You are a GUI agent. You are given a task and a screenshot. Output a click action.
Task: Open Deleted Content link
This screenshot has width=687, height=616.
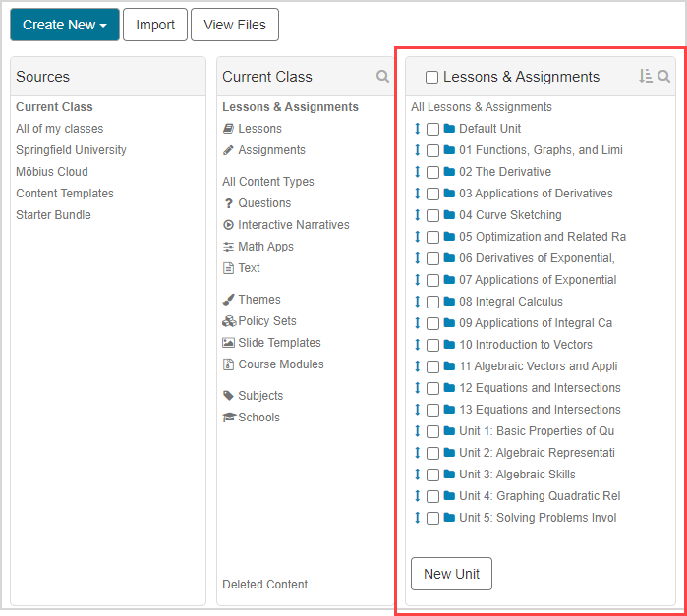point(264,585)
